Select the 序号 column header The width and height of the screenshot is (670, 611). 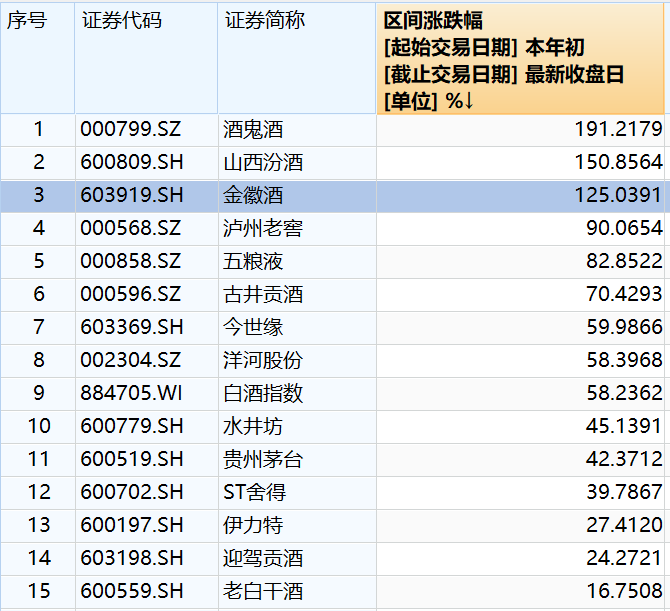[x=38, y=59]
